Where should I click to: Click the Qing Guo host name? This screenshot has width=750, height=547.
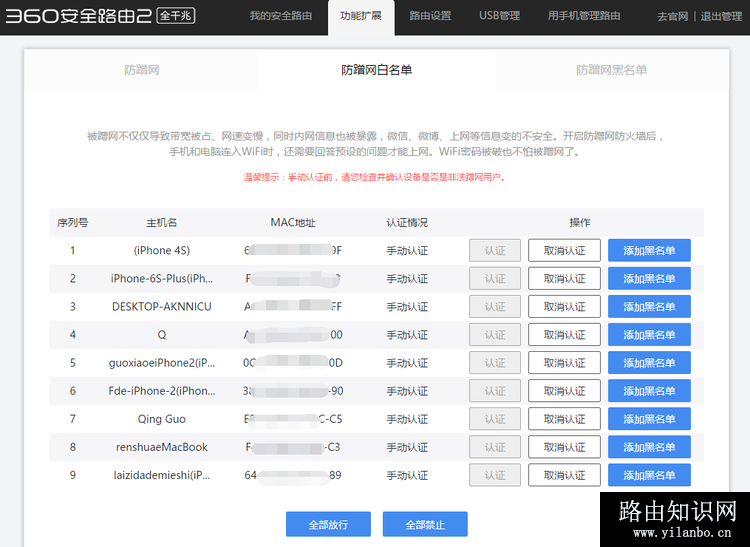[x=162, y=419]
